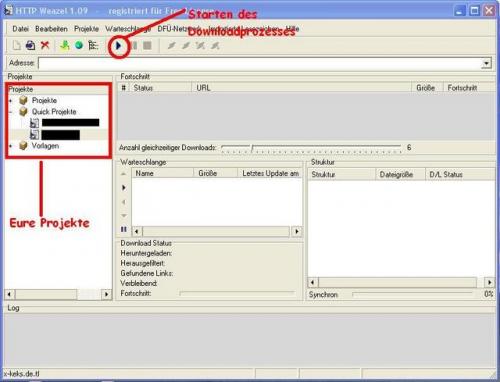Click the green globe toolbar icon
Image resolution: width=500 pixels, height=382 pixels.
click(79, 45)
